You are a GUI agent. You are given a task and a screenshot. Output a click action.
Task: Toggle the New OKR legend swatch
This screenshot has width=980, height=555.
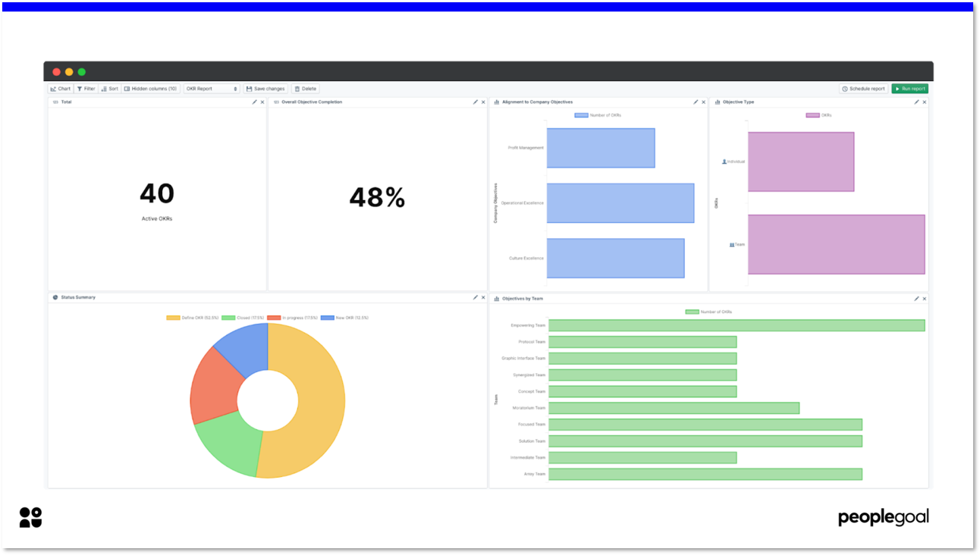point(328,318)
